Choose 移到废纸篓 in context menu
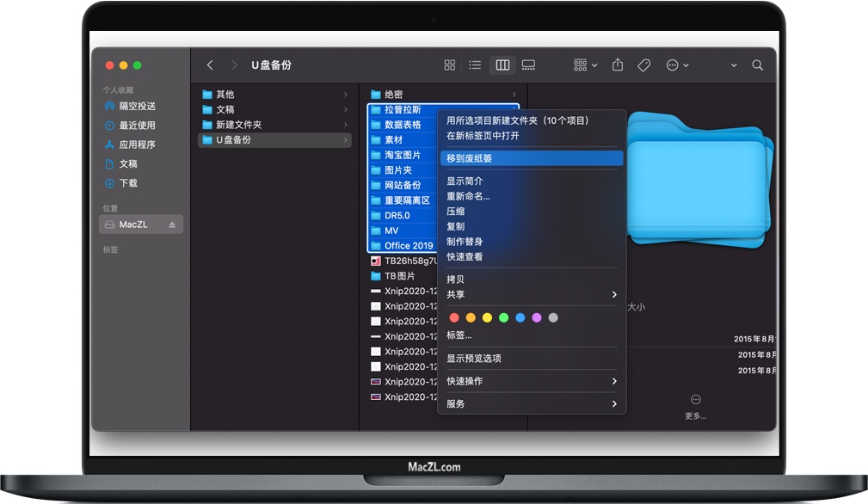The height and width of the screenshot is (504, 868). click(532, 158)
